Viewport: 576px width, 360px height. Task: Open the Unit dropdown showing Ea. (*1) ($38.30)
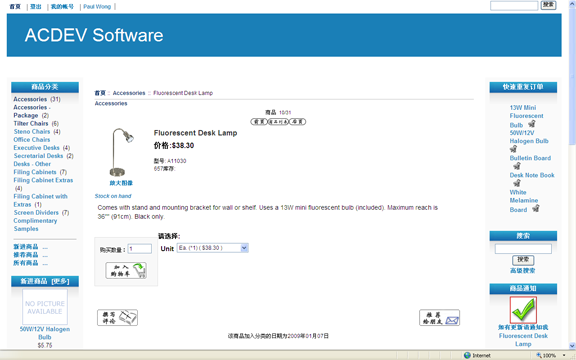pos(213,248)
